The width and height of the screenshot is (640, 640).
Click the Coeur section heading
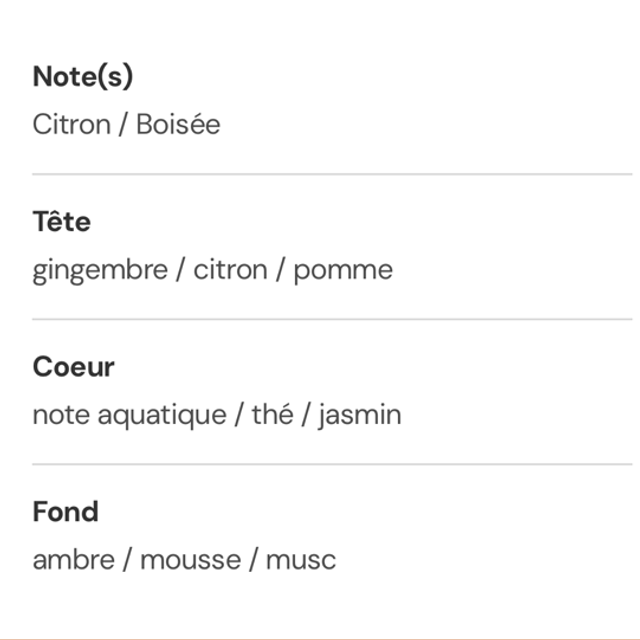click(73, 367)
